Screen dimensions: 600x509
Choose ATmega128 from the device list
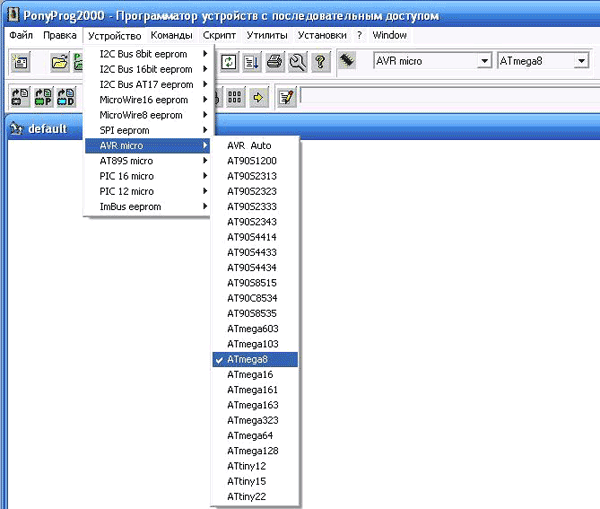tap(255, 451)
